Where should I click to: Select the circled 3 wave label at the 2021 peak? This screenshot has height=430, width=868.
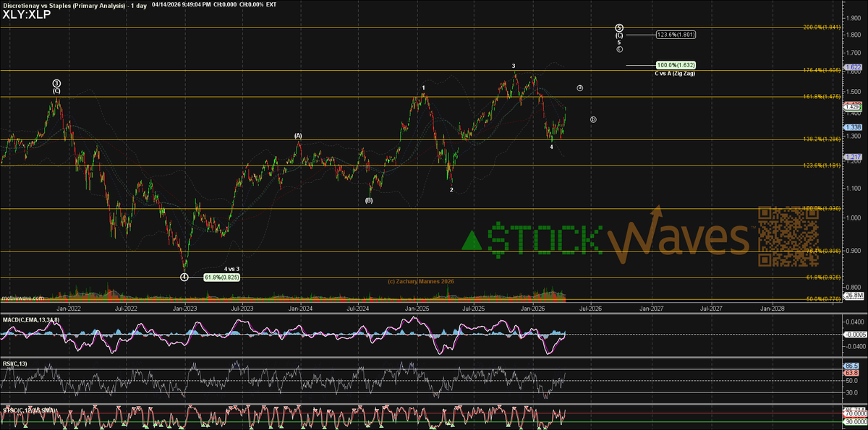pyautogui.click(x=56, y=83)
